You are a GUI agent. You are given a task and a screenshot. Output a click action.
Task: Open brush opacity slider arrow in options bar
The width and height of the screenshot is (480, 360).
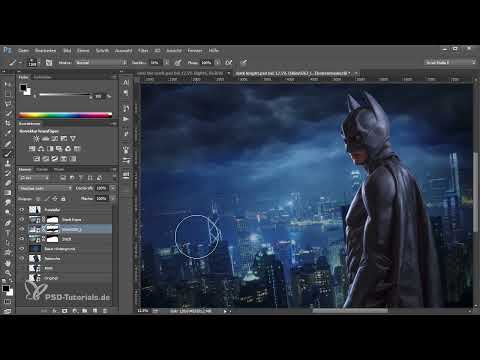pyautogui.click(x=167, y=62)
